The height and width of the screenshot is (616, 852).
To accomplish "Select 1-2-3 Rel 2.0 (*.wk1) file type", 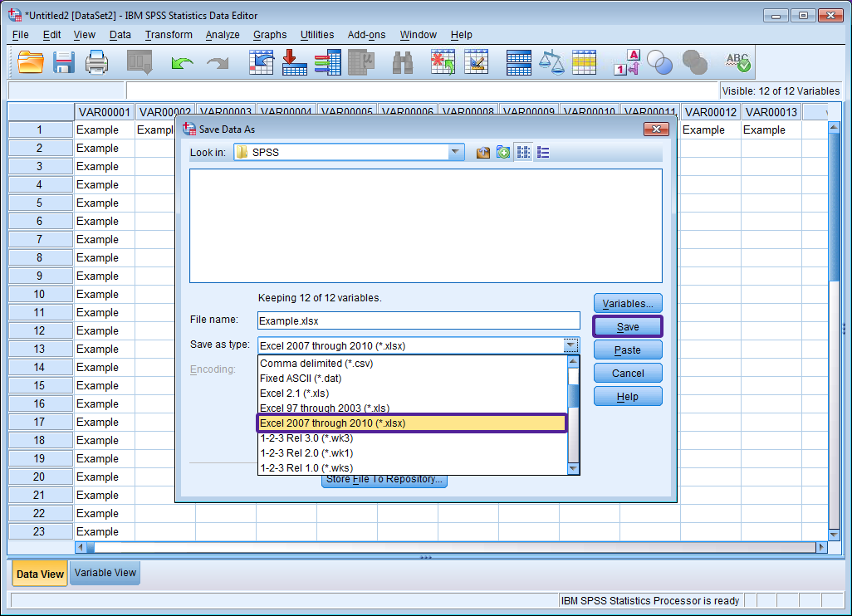I will (412, 453).
